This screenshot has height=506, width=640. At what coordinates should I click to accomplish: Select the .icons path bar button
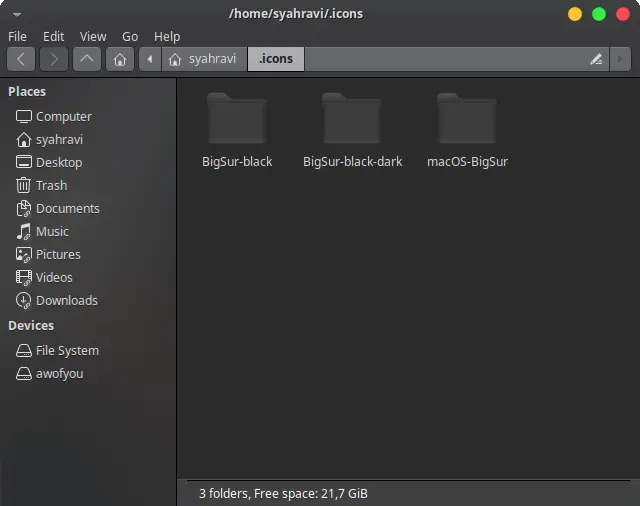[276, 59]
